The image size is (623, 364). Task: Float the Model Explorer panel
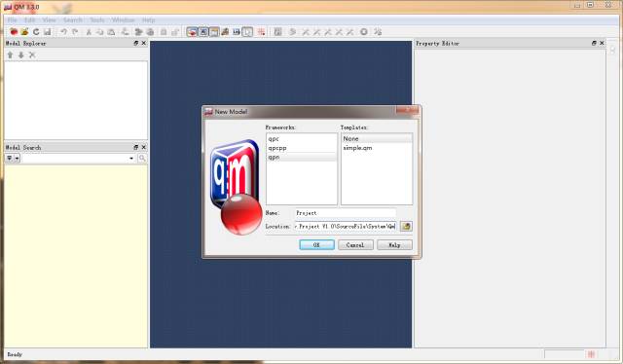click(136, 43)
